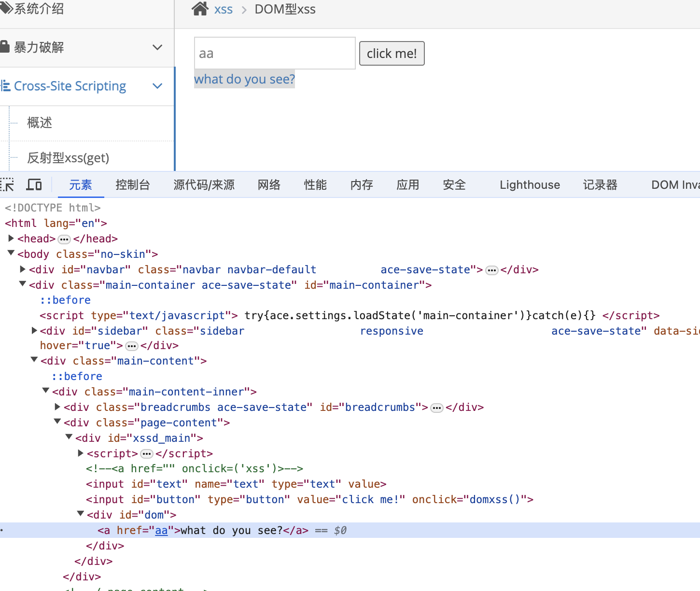Expand the 暴力破解 menu chevron
Viewport: 700px width, 591px height.
[157, 47]
